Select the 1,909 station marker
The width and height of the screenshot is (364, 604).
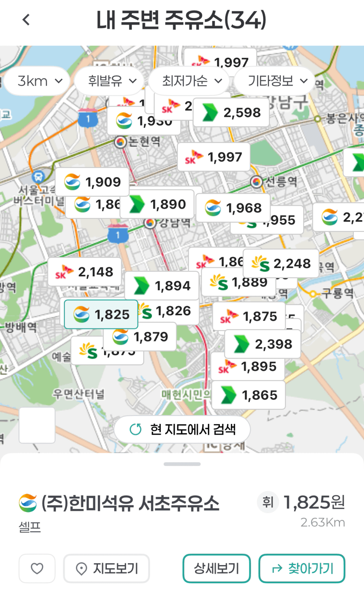92,182
